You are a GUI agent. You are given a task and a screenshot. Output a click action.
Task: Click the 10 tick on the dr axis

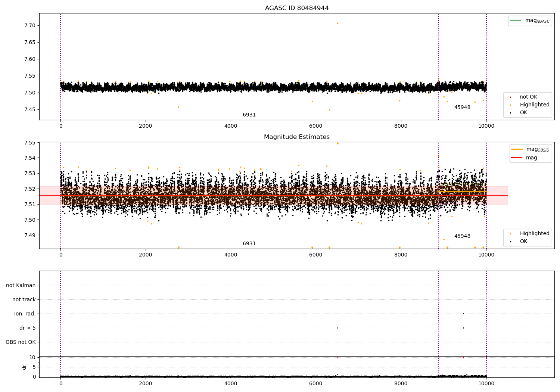tap(32, 358)
